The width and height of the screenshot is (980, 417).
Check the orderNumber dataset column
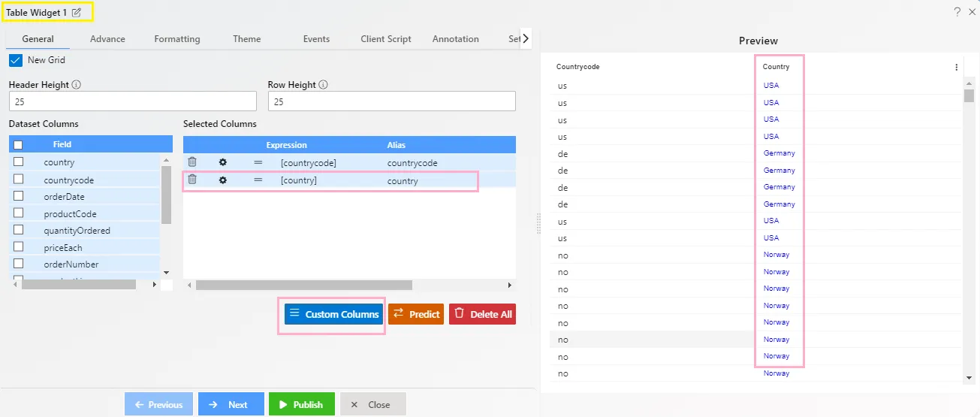click(18, 264)
